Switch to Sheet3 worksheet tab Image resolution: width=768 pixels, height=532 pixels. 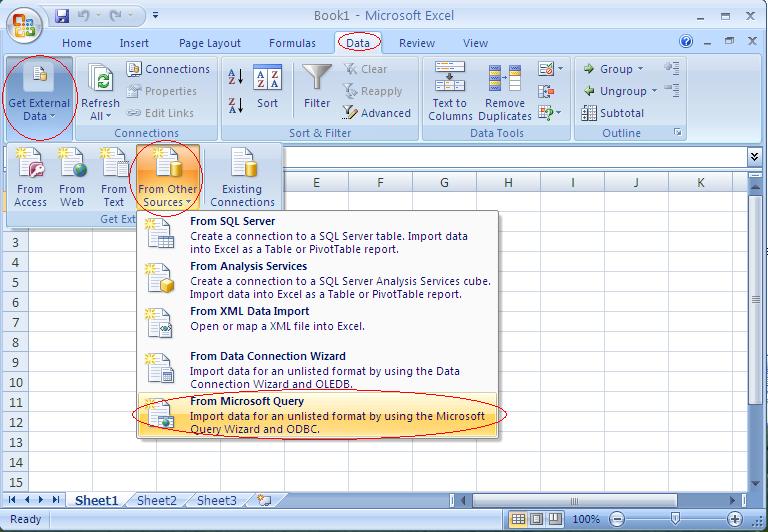(x=216, y=500)
